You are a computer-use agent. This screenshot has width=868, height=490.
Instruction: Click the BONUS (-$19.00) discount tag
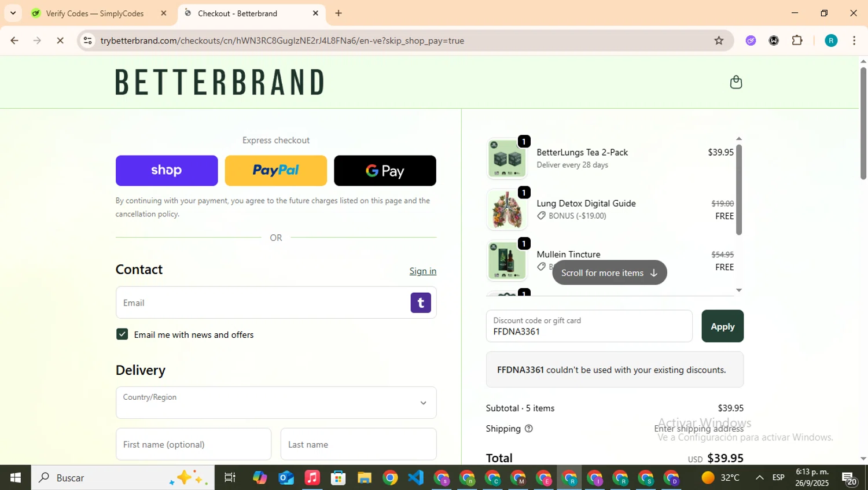tap(572, 216)
